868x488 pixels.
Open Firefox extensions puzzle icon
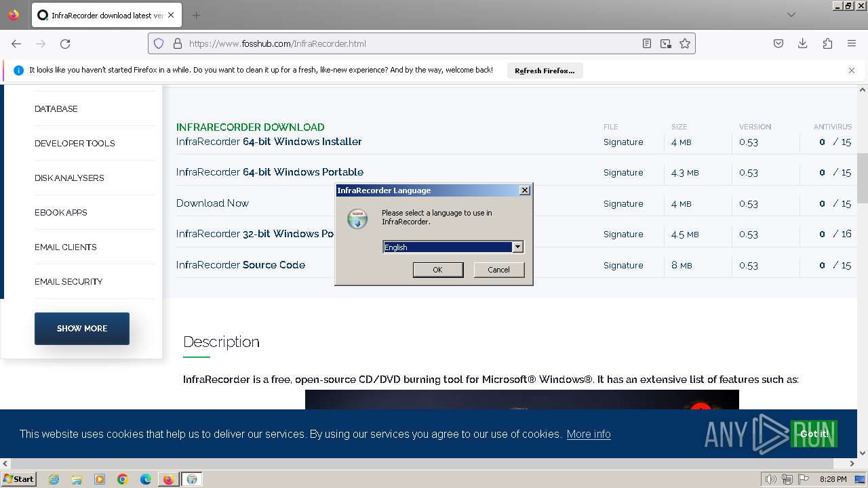coord(827,43)
